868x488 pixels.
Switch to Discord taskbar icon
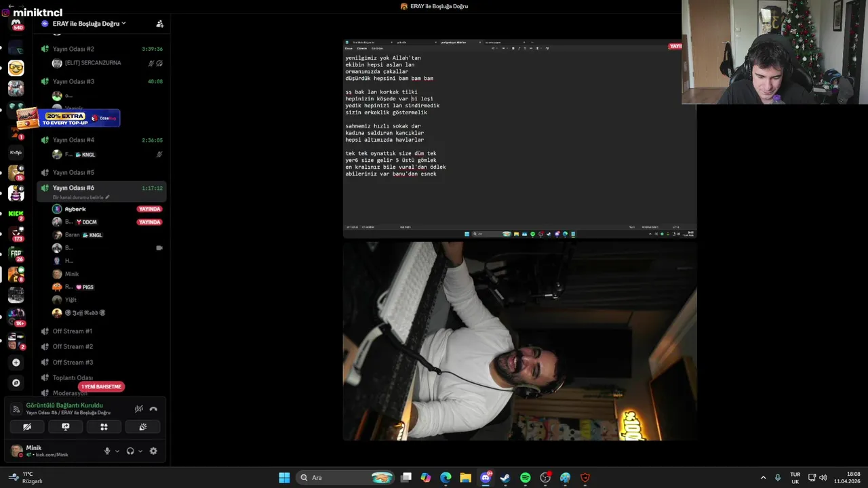pyautogui.click(x=486, y=478)
